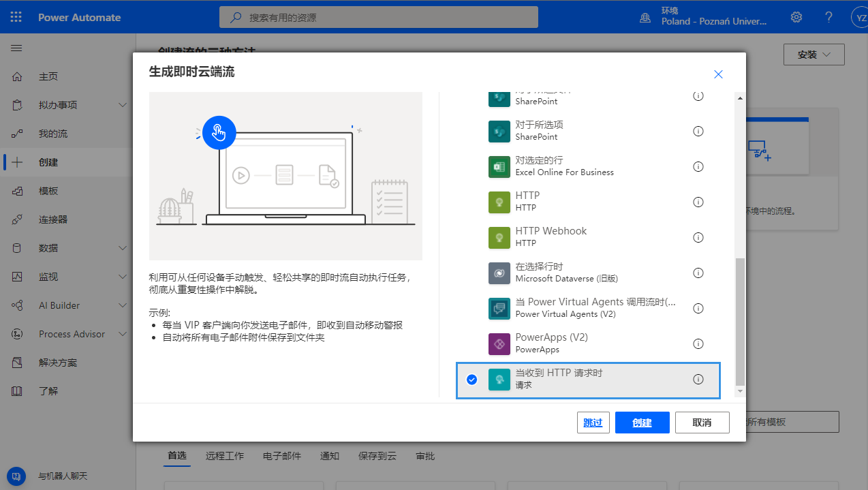This screenshot has width=868, height=490.
Task: Click the environment icon beside 环境
Action: [x=645, y=17]
